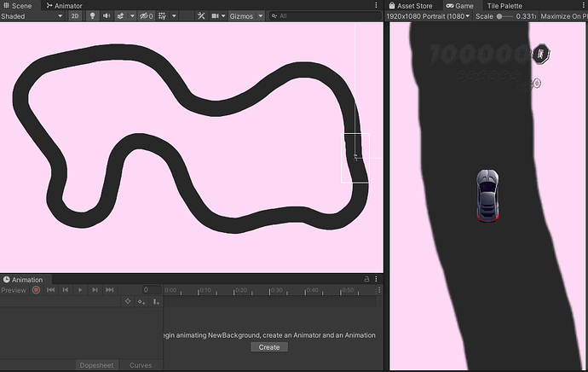This screenshot has height=372, width=588.
Task: Click the add keyframe icon
Action: point(141,301)
